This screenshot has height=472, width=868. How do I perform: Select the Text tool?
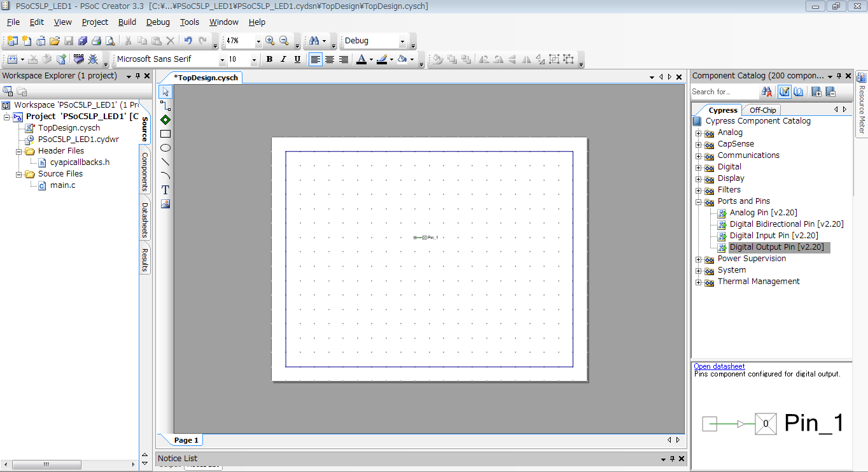(165, 190)
